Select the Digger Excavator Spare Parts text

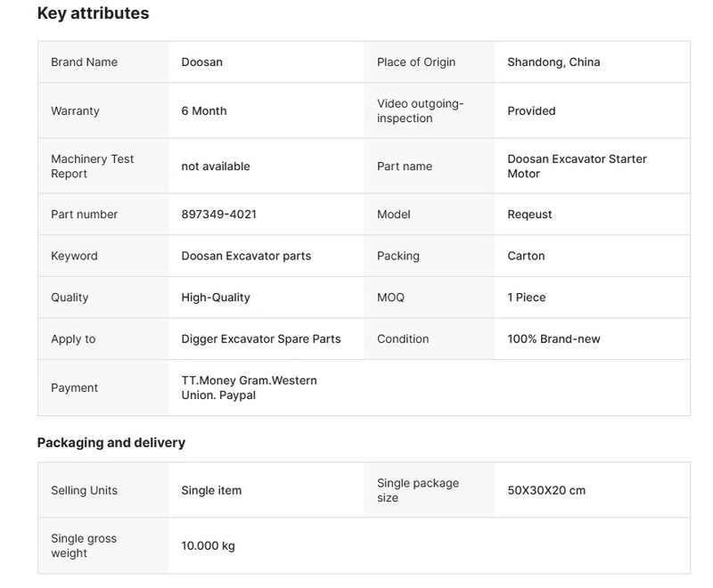(261, 339)
